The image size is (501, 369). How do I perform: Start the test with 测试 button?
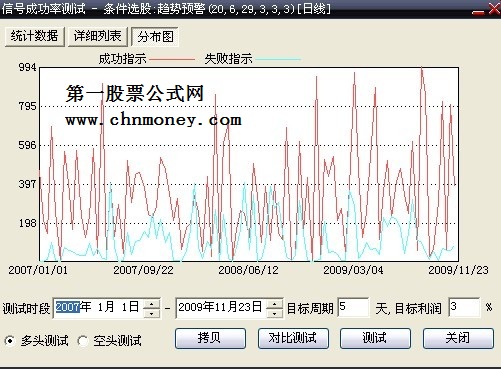pos(375,338)
